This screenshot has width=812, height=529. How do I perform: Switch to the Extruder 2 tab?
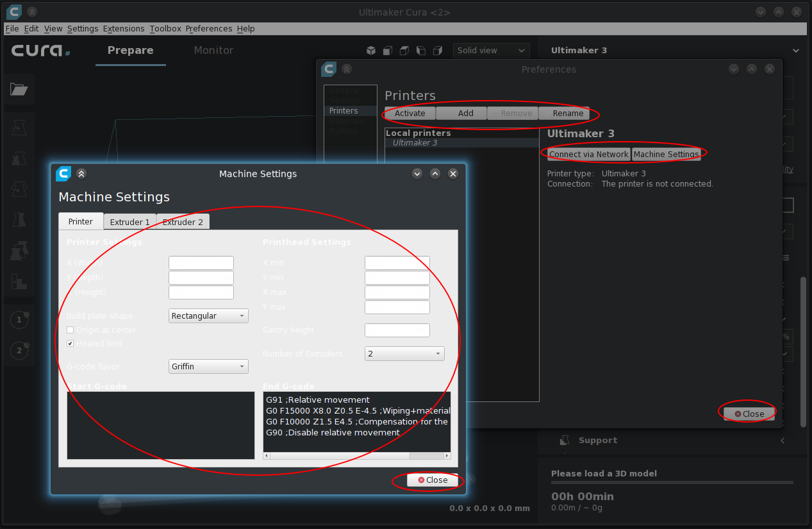pyautogui.click(x=183, y=222)
